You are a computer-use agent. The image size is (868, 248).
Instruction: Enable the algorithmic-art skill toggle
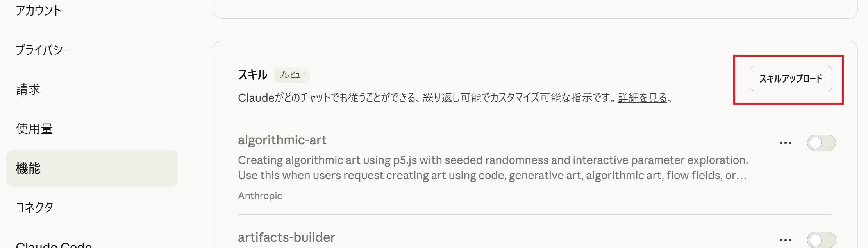coord(821,143)
